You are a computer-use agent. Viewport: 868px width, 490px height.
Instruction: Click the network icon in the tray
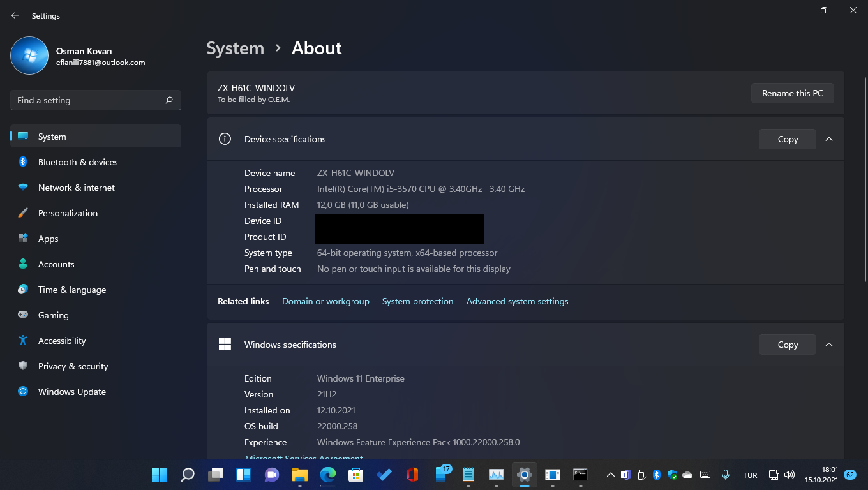pos(774,475)
